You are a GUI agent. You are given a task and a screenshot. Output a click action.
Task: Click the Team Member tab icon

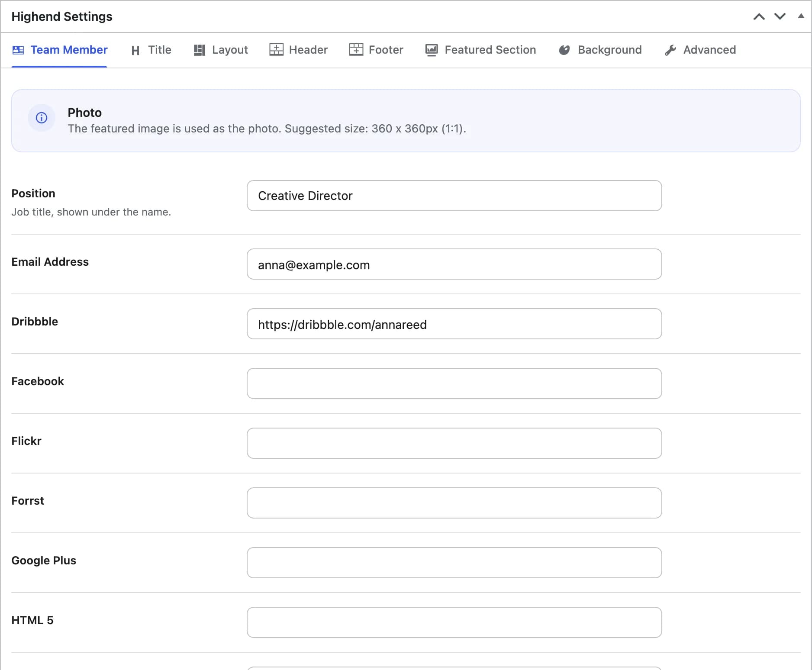pyautogui.click(x=18, y=50)
